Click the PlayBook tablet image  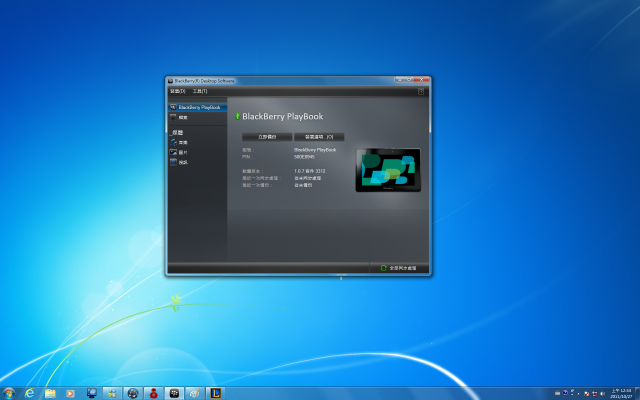click(388, 170)
